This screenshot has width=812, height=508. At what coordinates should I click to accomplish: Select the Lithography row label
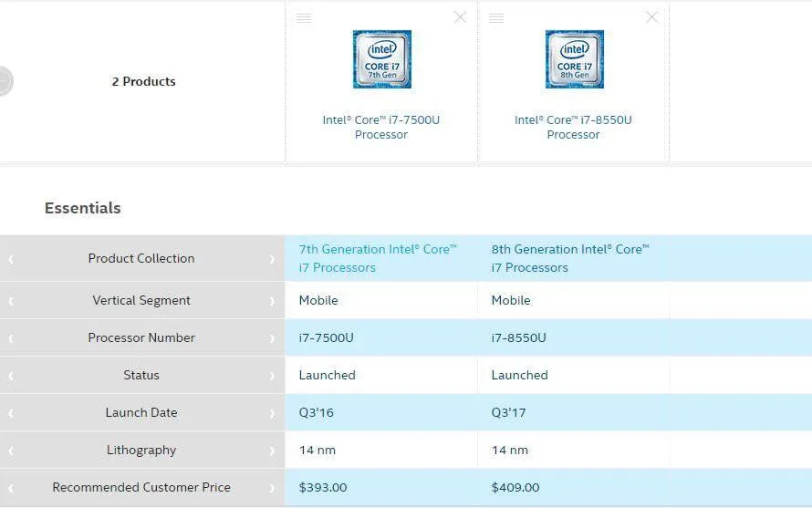pyautogui.click(x=141, y=450)
